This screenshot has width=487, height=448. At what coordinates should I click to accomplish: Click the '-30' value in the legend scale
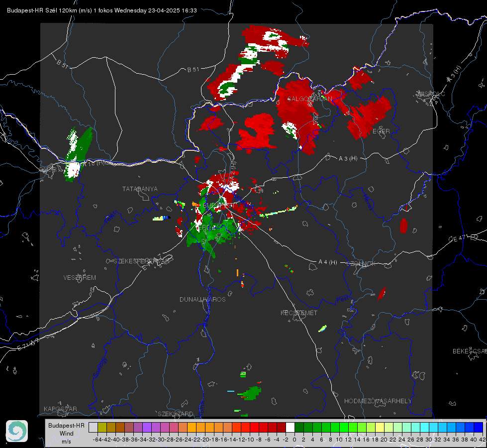tap(160, 440)
